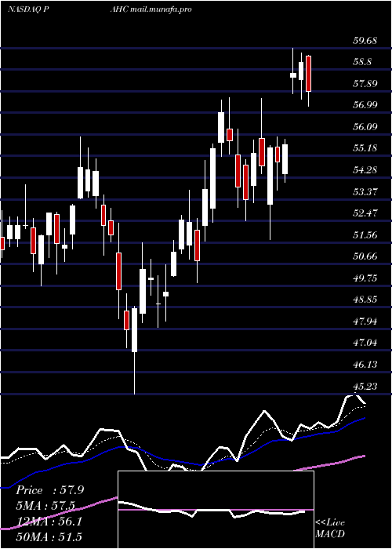
Task: Click the Price : 57.9 readout
Action: tap(49, 490)
